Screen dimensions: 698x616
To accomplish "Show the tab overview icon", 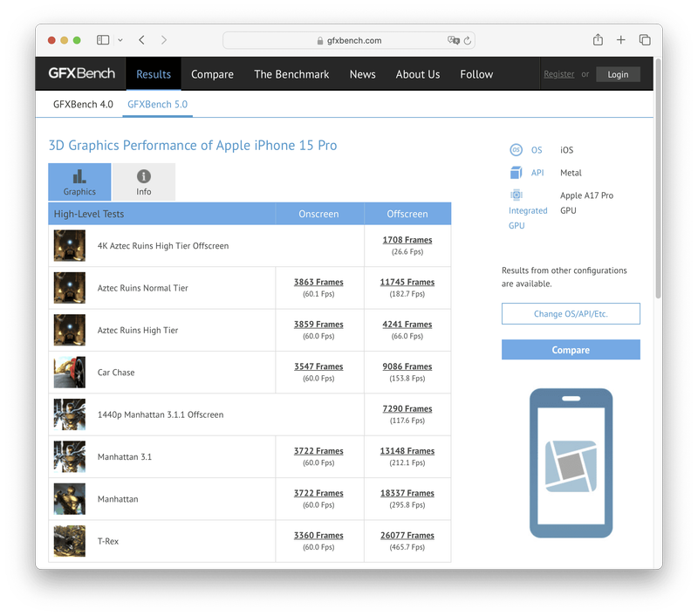I will [645, 40].
